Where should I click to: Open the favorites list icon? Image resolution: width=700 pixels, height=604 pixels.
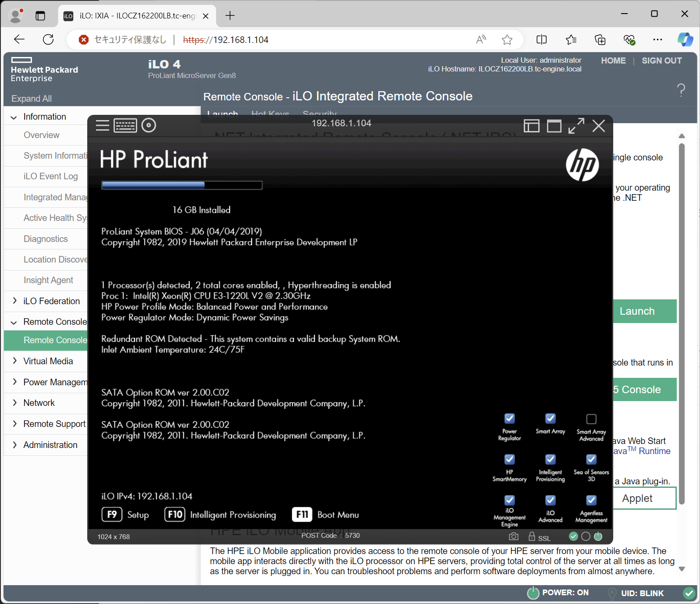(571, 40)
